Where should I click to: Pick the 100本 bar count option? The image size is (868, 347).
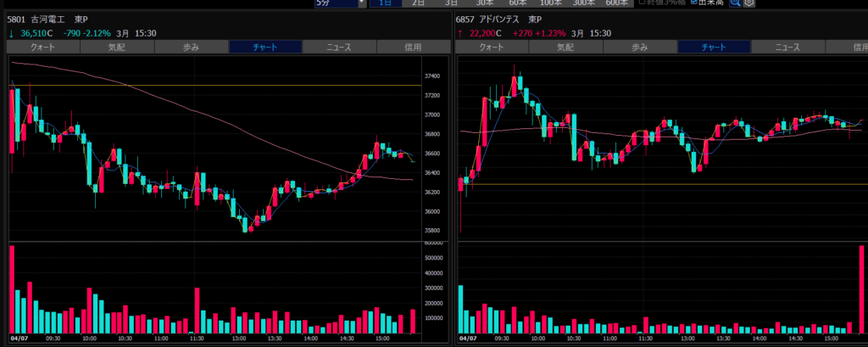551,3
